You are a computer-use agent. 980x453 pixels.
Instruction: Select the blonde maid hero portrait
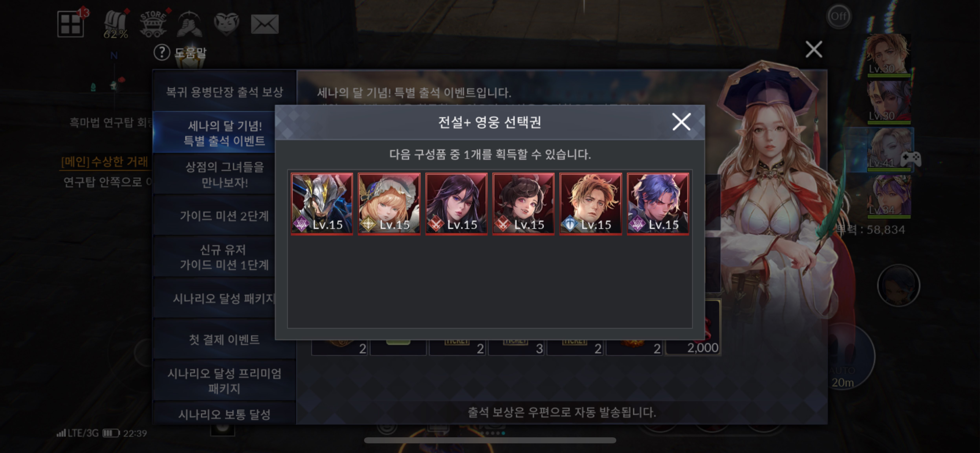click(x=389, y=204)
